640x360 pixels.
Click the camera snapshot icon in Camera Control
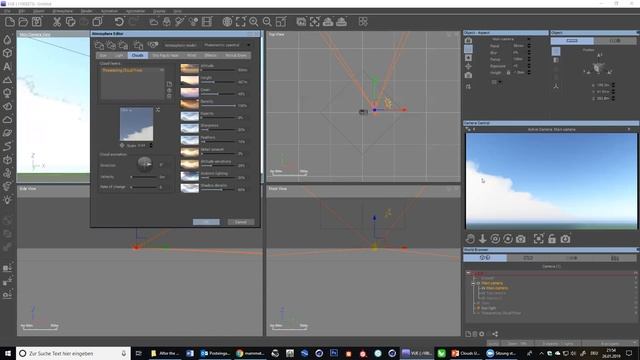[x=520, y=239]
